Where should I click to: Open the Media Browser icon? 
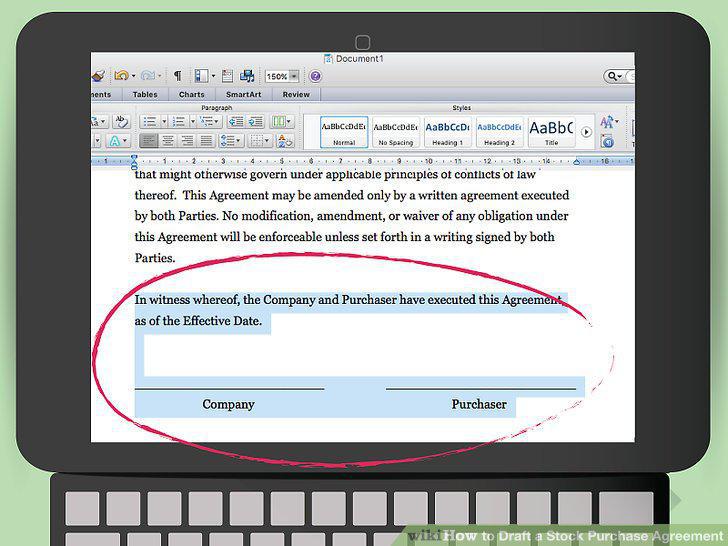click(x=247, y=76)
